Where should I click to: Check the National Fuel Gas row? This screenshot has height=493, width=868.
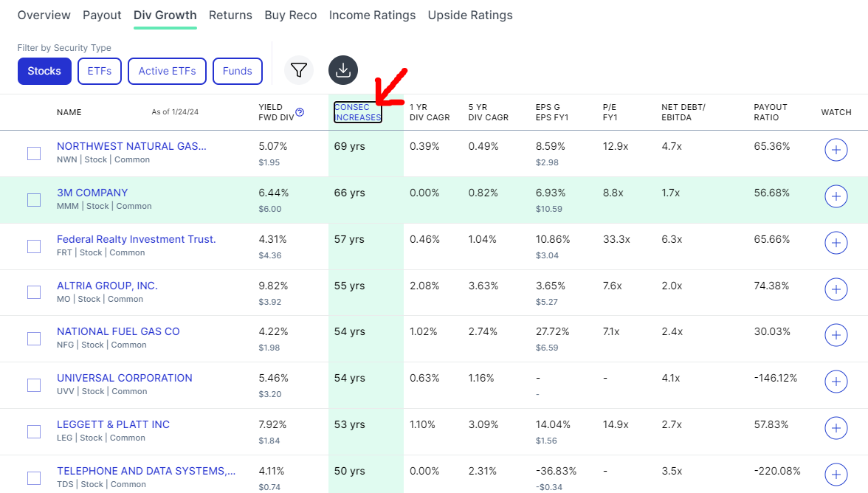point(34,339)
